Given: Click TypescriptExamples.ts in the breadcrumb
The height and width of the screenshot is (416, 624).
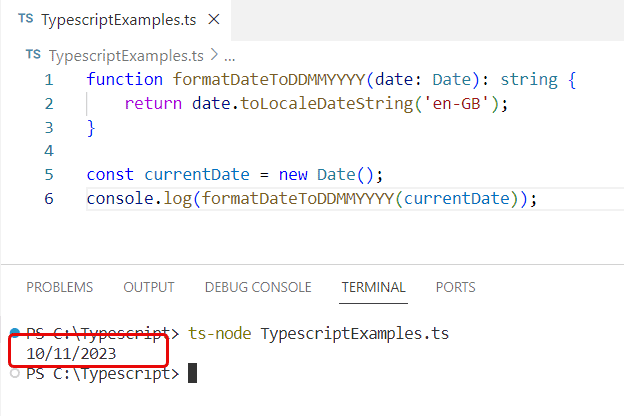Looking at the screenshot, I should (126, 56).
